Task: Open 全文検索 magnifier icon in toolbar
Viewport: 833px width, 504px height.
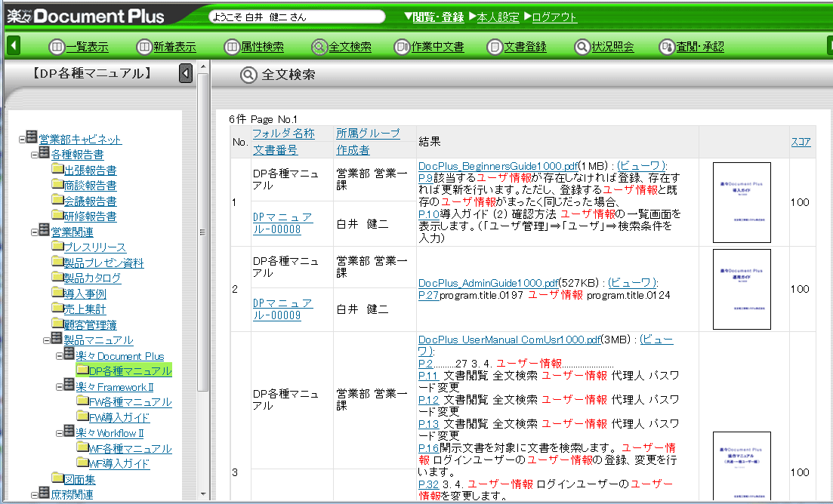Action: 319,47
